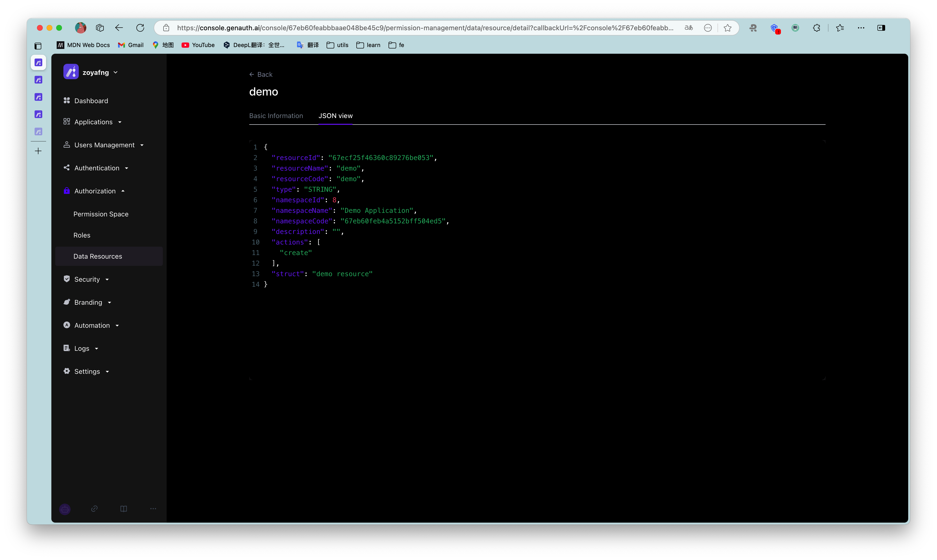Image resolution: width=937 pixels, height=560 pixels.
Task: Click the Back link above demo title
Action: [261, 74]
